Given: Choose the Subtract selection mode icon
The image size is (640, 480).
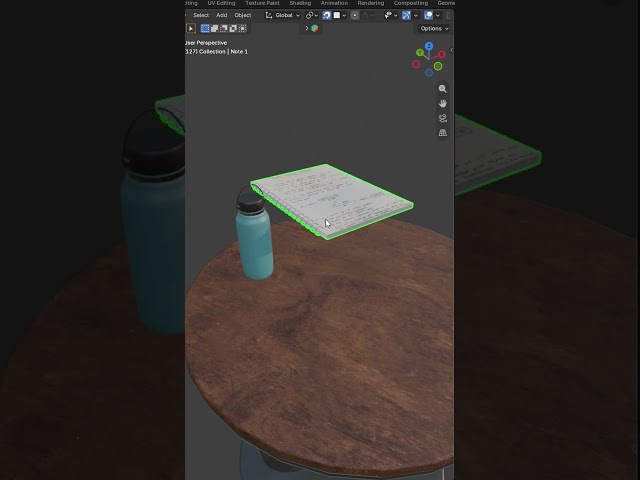Looking at the screenshot, I should (224, 28).
